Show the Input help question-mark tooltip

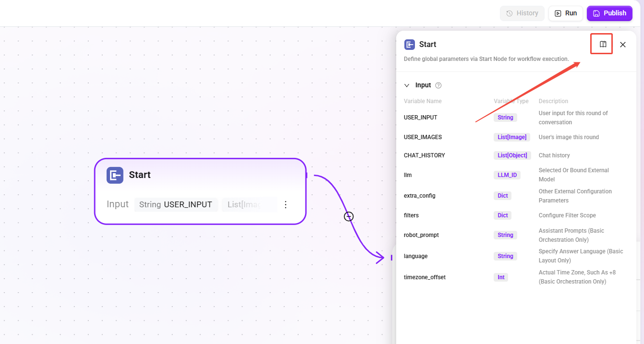438,85
